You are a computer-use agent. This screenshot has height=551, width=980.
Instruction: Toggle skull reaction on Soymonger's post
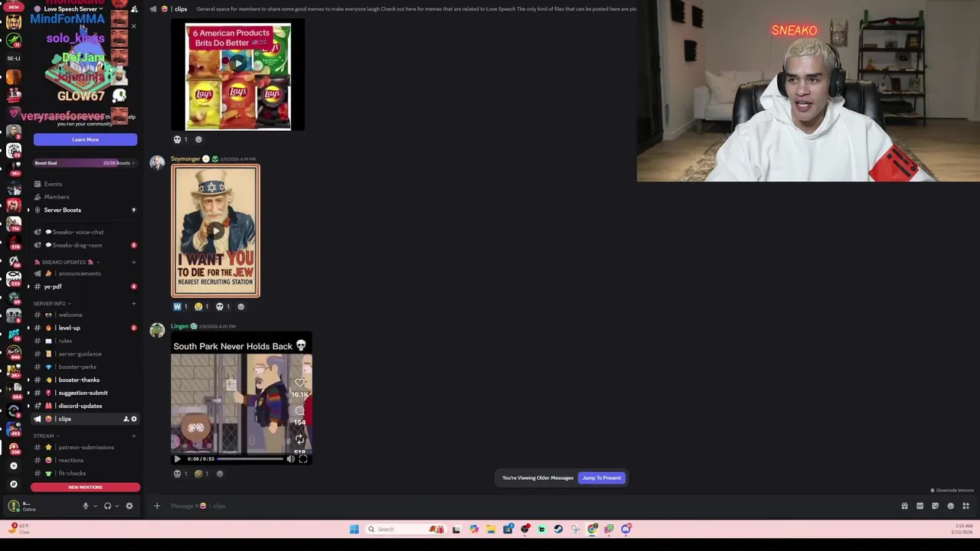[x=223, y=307]
